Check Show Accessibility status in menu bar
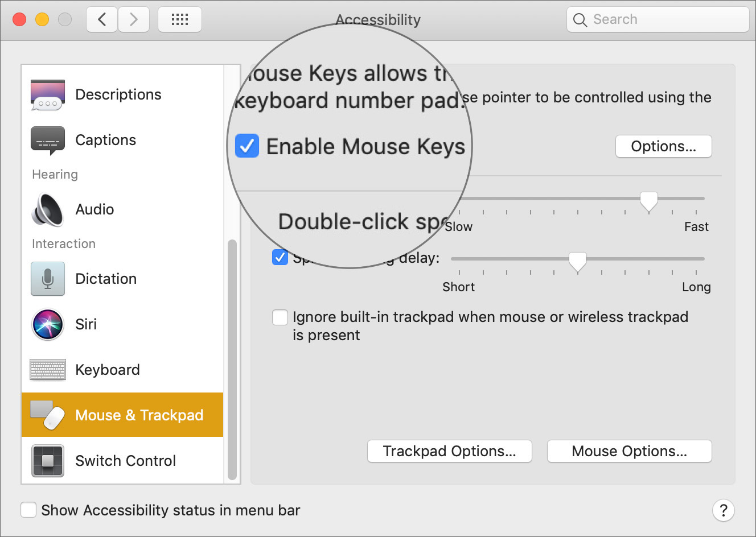 [x=28, y=510]
